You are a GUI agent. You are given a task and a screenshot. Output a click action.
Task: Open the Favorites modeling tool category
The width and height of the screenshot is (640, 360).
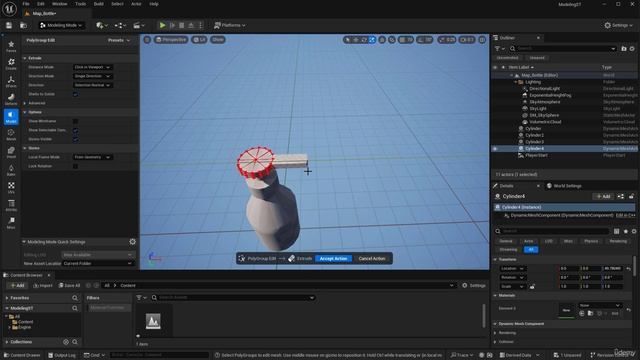(11, 46)
